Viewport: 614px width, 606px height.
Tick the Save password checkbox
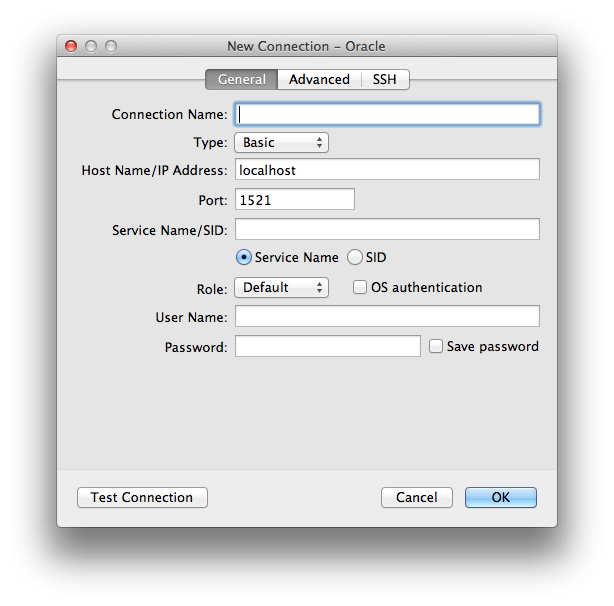coord(436,347)
